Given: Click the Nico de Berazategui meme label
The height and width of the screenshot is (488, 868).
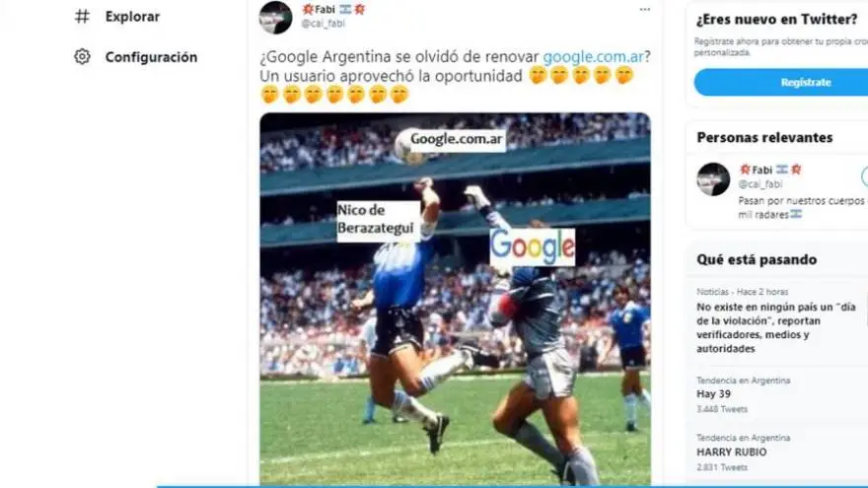Looking at the screenshot, I should point(378,220).
